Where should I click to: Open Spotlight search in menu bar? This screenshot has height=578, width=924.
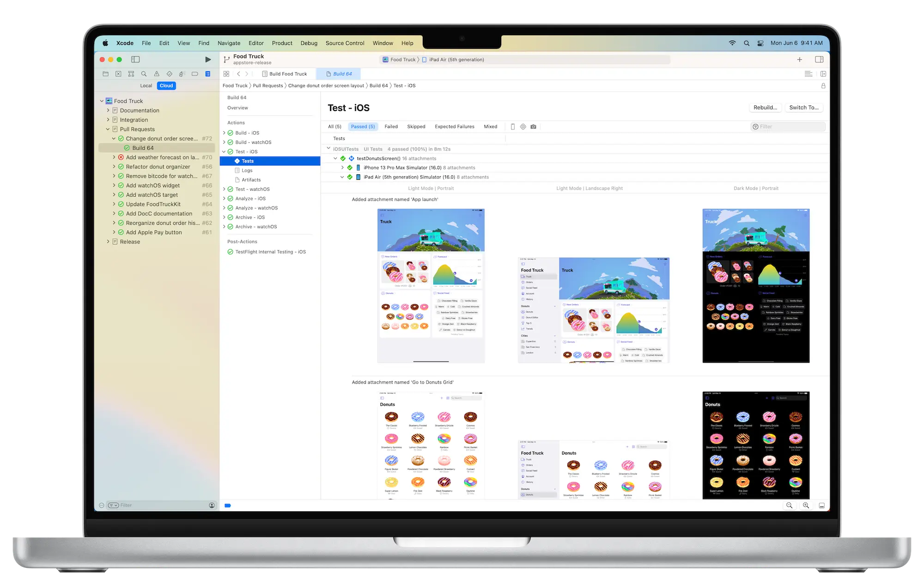pos(747,43)
